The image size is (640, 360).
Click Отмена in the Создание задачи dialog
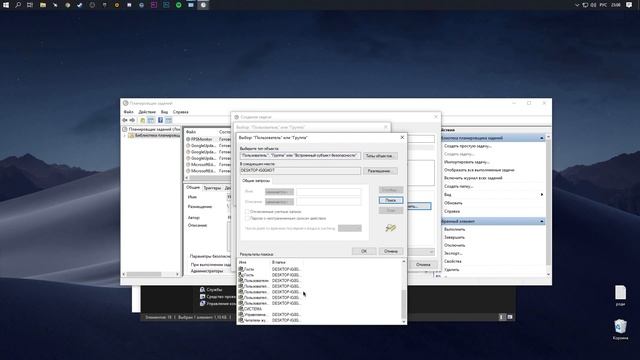coord(423,264)
